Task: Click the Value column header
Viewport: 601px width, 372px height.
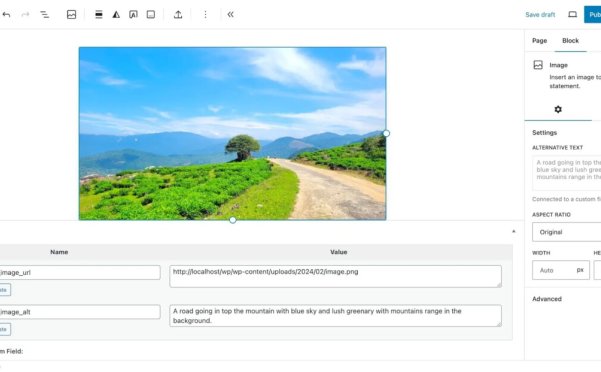Action: coord(338,252)
